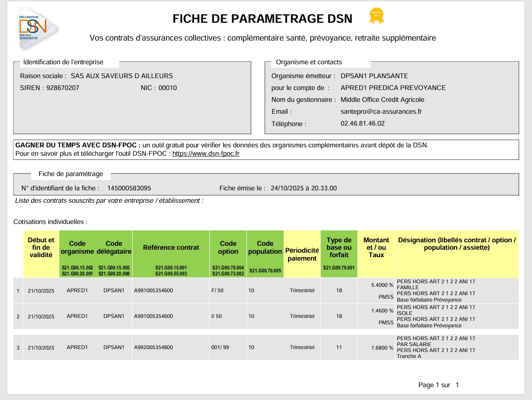
Task: Click the Page 1 sur 1 footer
Action: [438, 385]
